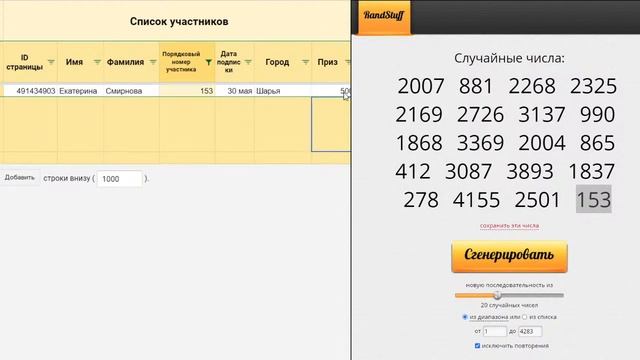Select cell with name Екатерина
The image size is (640, 360).
point(80,91)
